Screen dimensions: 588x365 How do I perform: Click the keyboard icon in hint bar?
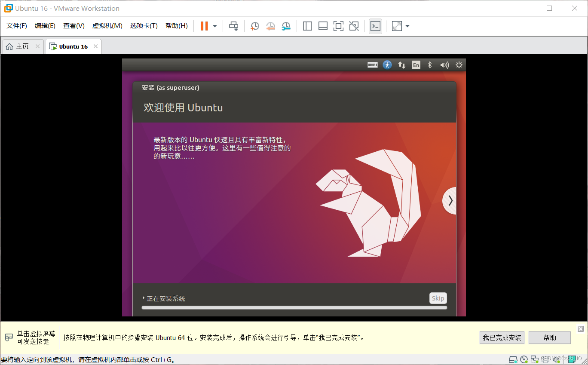[9, 337]
